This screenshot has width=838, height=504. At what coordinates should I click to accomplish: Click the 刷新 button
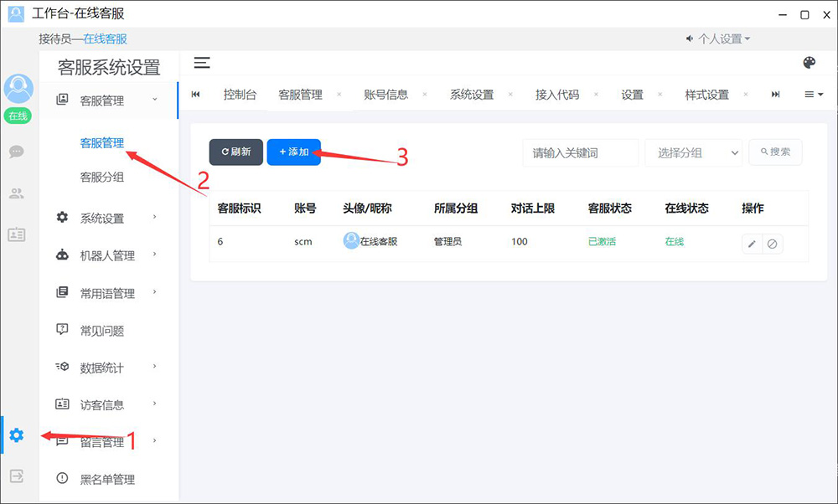[x=235, y=152]
